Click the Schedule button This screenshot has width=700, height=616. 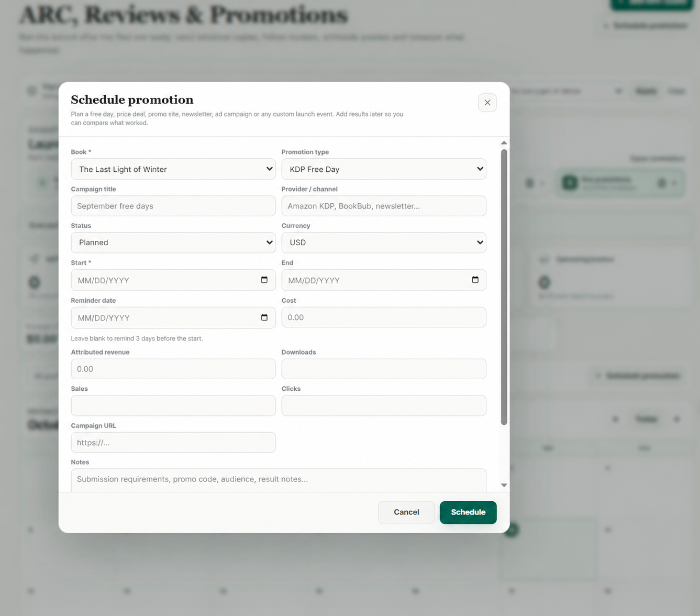468,512
